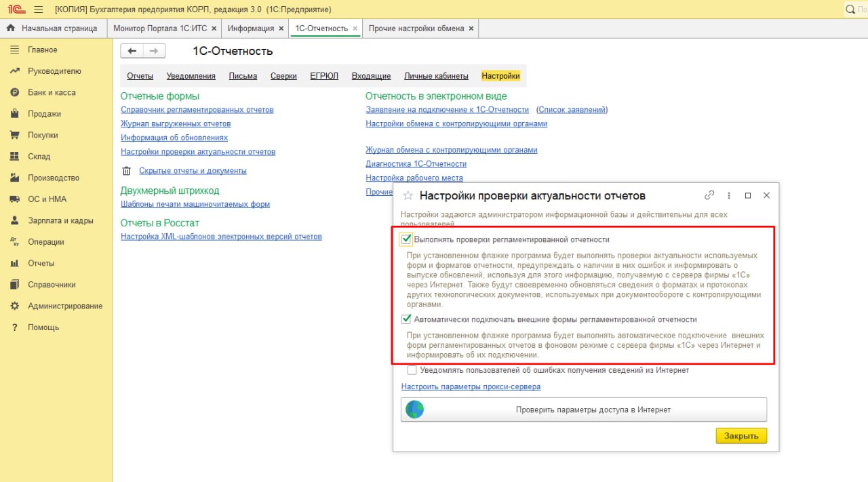Go to Банк и касса section

52,92
